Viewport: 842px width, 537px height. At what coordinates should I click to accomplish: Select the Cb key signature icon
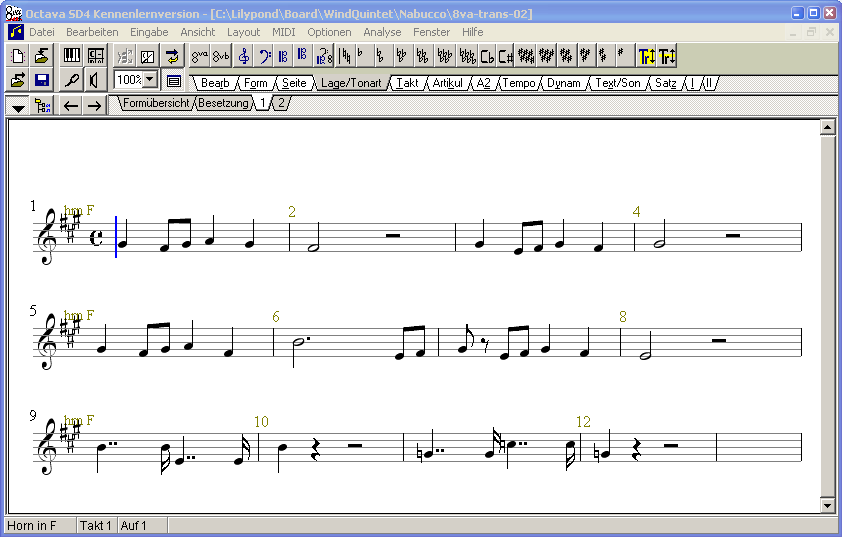(487, 56)
